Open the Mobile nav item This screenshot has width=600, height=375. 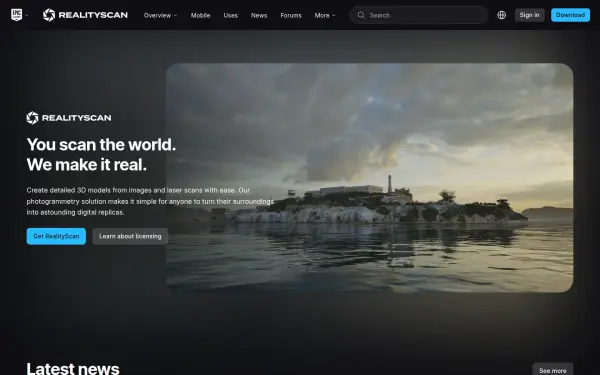point(201,15)
